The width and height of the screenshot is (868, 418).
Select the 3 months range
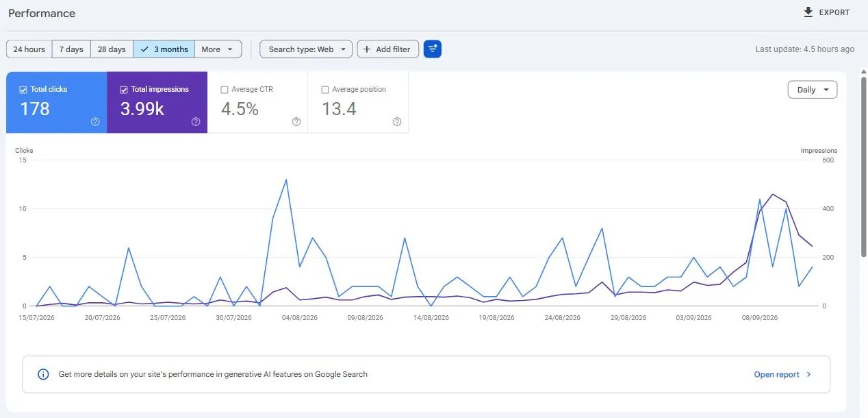point(164,49)
